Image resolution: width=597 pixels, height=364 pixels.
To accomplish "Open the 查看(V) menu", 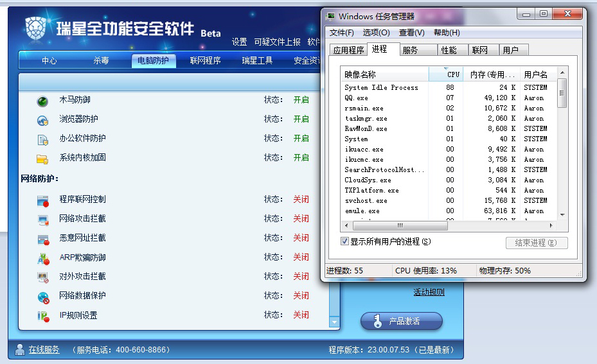I will (x=411, y=33).
